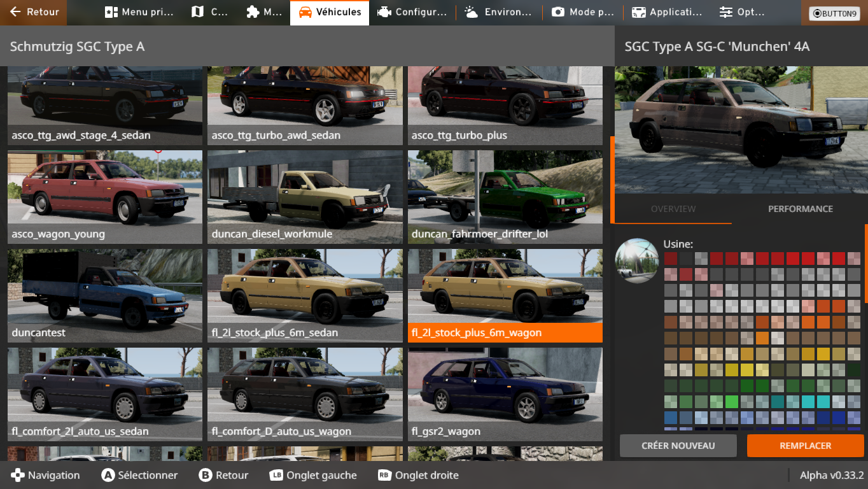The image size is (868, 489).
Task: Click the highlighted fl_2l_stock_plus_6m_wagon tile
Action: pos(505,295)
